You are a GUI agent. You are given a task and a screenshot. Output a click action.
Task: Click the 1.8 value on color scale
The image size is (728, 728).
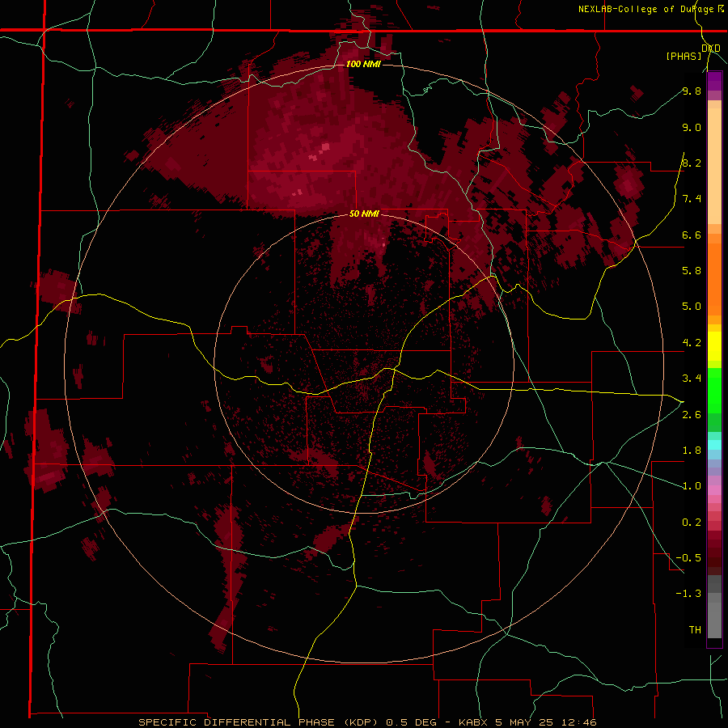click(692, 450)
